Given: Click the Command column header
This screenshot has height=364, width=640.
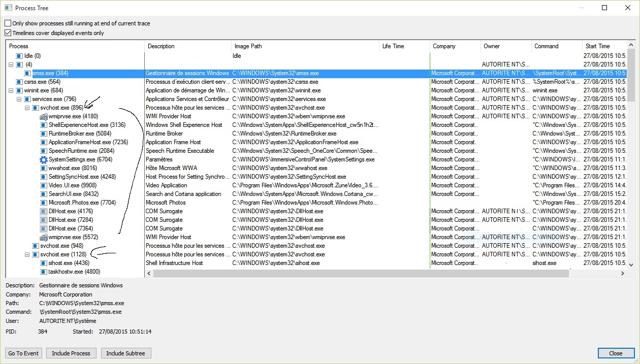Looking at the screenshot, I should tap(557, 46).
